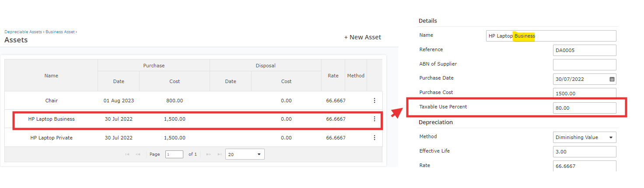
Task: Click the Name input field with HP Laptop Business
Action: click(x=551, y=36)
